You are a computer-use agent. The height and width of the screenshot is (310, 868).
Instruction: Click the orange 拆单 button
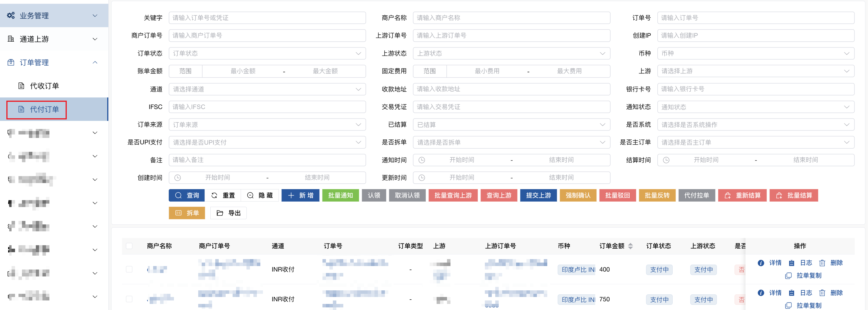(187, 213)
